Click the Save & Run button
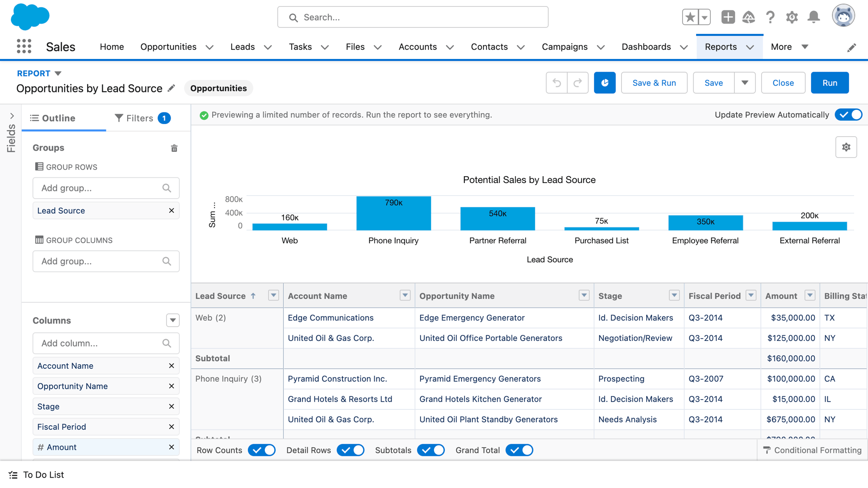Image resolution: width=868 pixels, height=488 pixels. point(654,83)
